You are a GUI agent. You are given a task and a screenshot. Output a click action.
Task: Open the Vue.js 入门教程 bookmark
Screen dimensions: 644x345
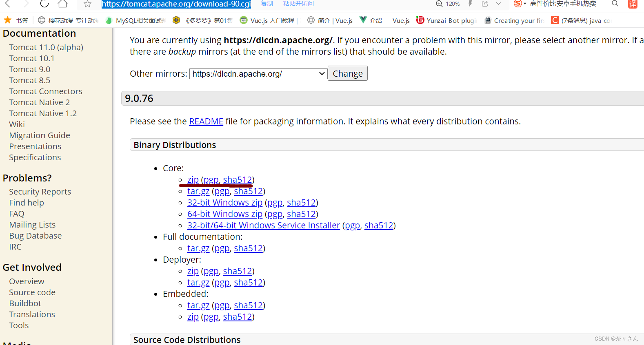[x=269, y=20]
